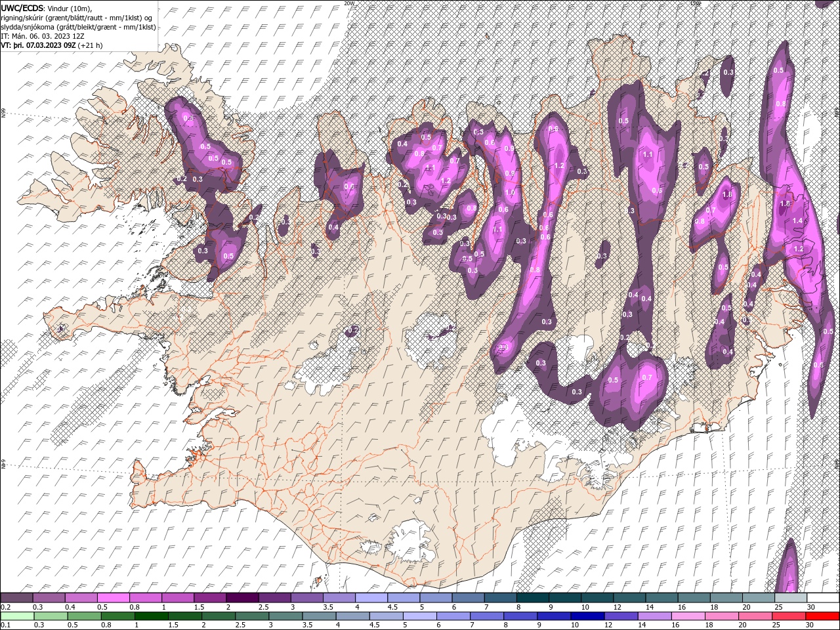The height and width of the screenshot is (630, 840).
Task: Pick upper legend dark teal swatch 8–9
Action: [532, 598]
